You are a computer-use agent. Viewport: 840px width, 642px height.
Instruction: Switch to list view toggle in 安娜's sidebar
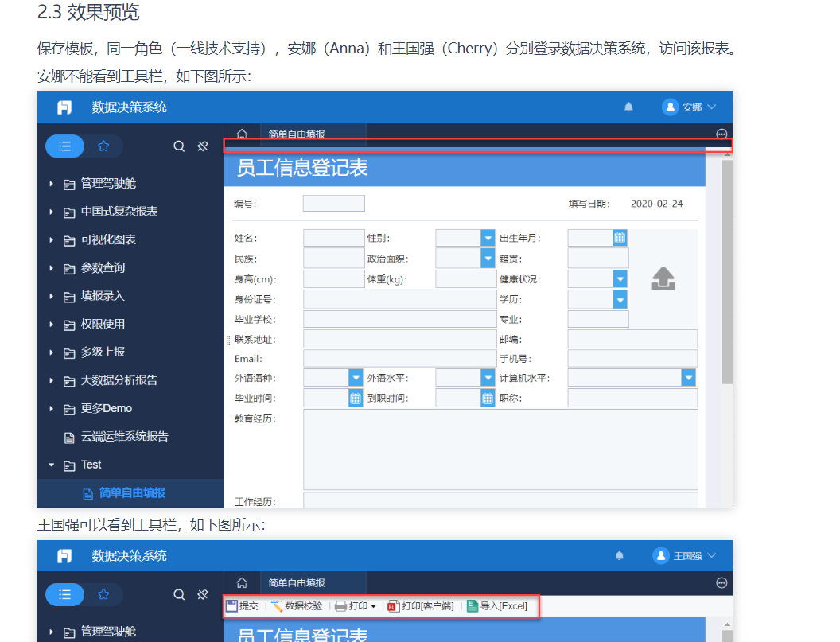pyautogui.click(x=64, y=146)
